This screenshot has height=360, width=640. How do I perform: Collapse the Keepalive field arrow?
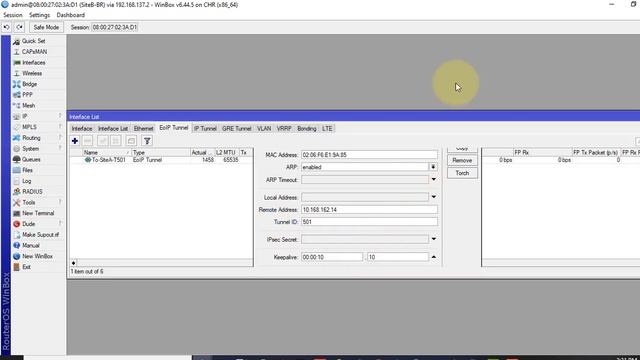433,257
